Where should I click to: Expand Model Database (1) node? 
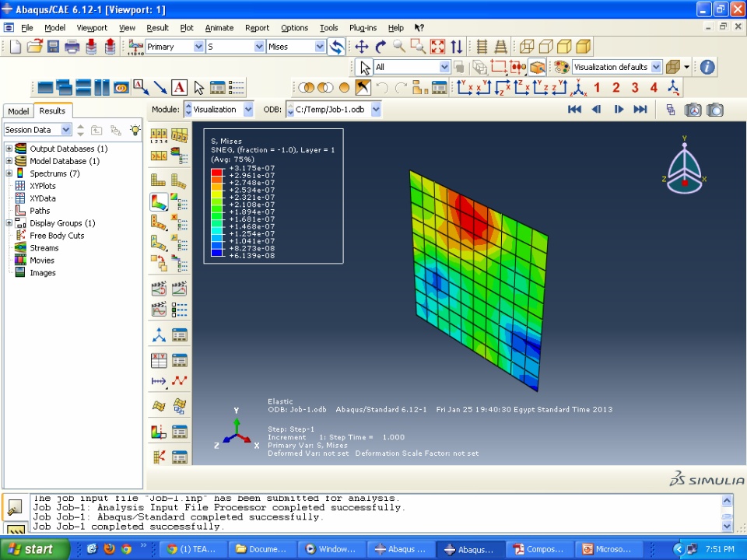pyautogui.click(x=9, y=161)
